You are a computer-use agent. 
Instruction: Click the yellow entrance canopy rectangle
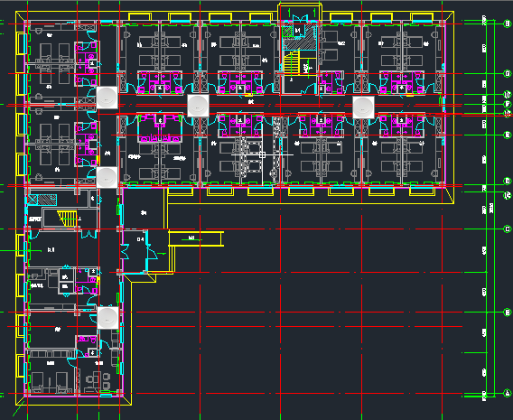point(196,238)
